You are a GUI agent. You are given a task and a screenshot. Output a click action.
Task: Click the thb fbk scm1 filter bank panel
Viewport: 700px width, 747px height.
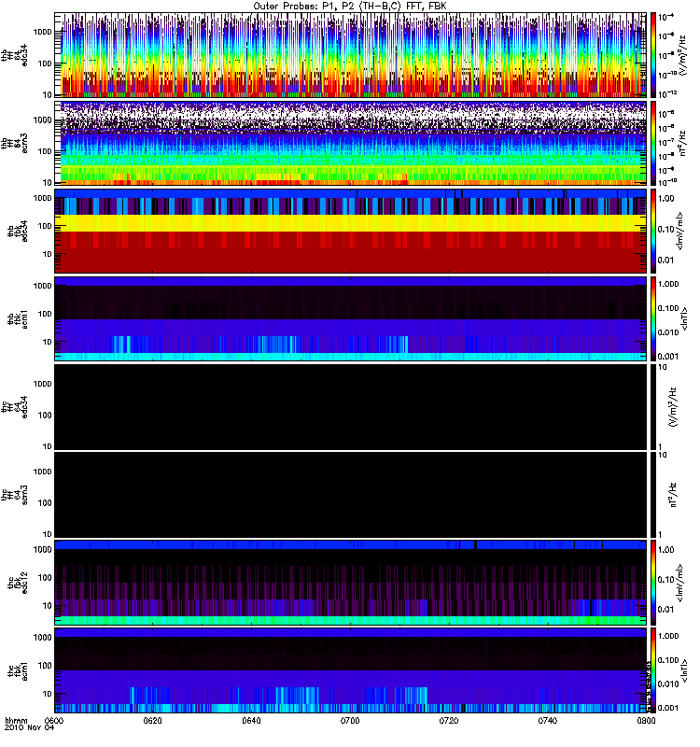pos(351,318)
